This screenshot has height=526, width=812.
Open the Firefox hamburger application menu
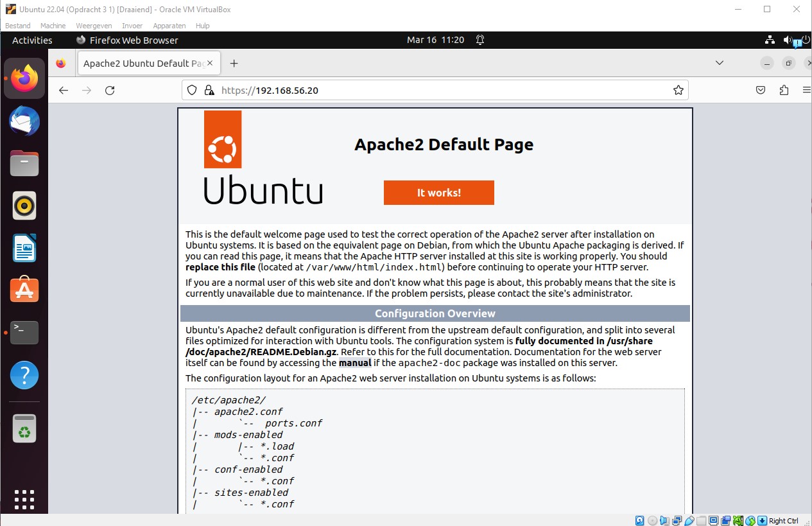click(806, 91)
